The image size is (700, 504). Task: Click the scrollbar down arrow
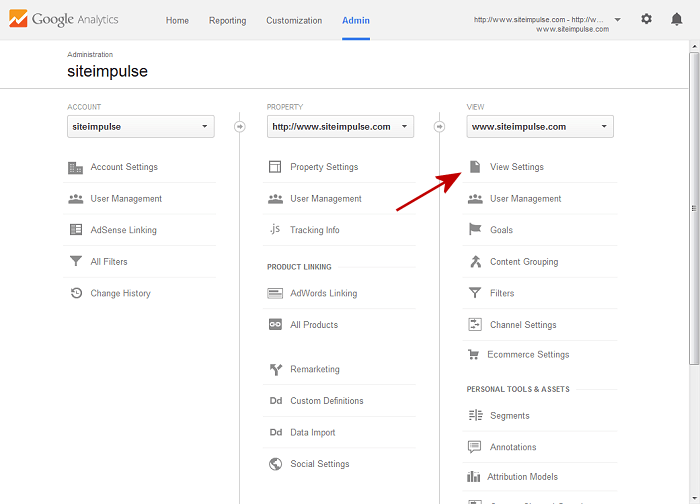pyautogui.click(x=694, y=498)
